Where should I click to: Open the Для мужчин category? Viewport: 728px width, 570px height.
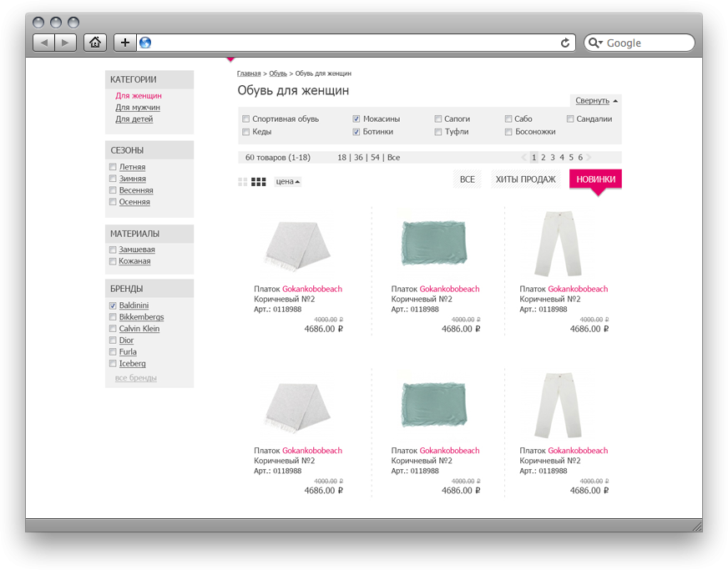coord(138,107)
